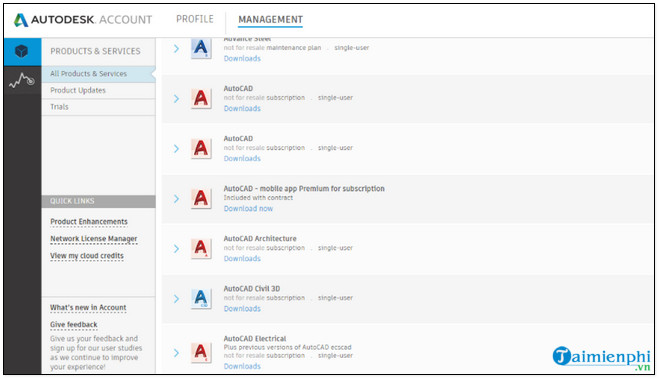Expand the AutoCAD Electrical row chevron
This screenshot has height=379, width=659.
pyautogui.click(x=177, y=353)
